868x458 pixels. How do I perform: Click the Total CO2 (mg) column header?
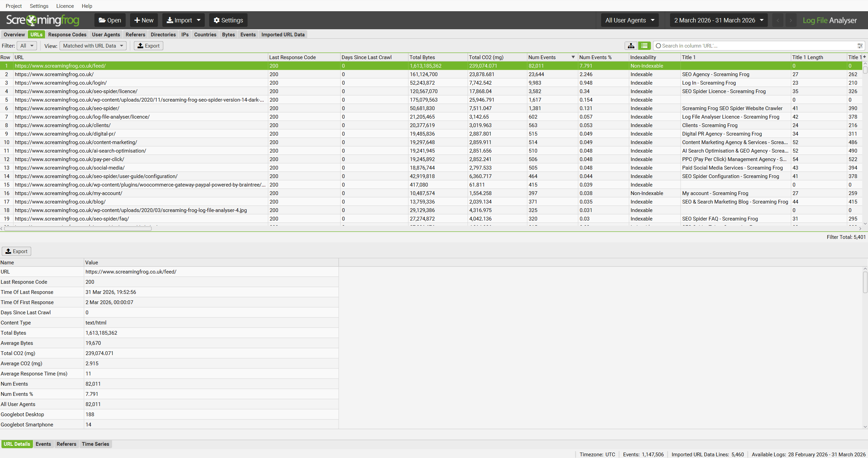[x=497, y=57]
